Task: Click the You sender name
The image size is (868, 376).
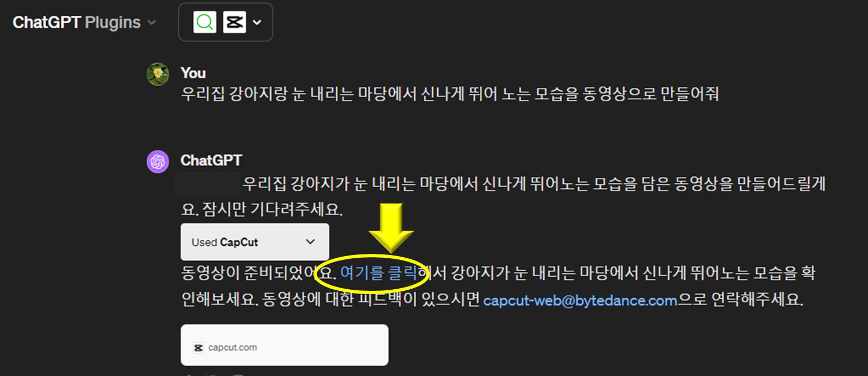Action: pyautogui.click(x=193, y=73)
